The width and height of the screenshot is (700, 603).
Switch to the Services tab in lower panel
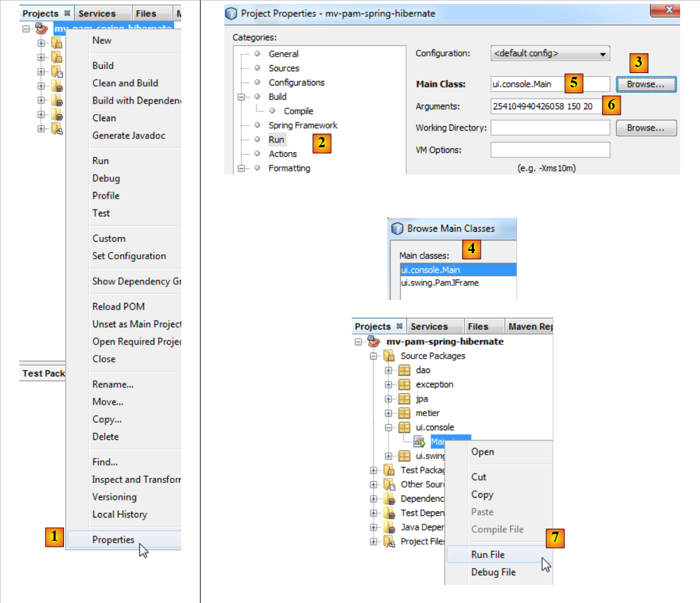coord(429,327)
